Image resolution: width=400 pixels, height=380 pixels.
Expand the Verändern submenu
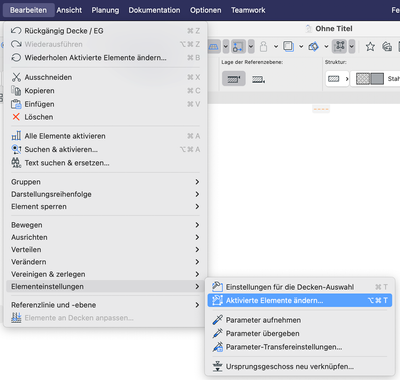tap(105, 262)
